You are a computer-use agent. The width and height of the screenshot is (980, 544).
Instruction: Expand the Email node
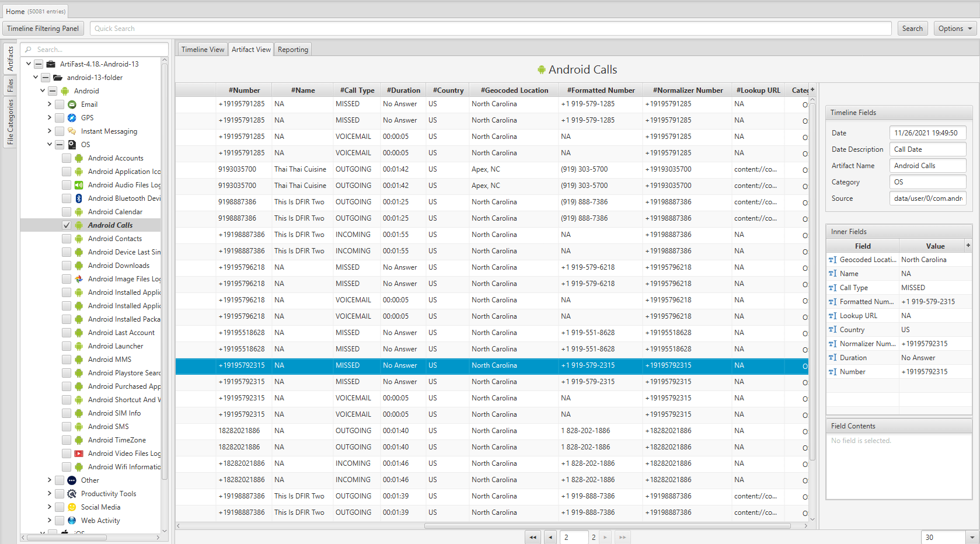[x=50, y=104]
